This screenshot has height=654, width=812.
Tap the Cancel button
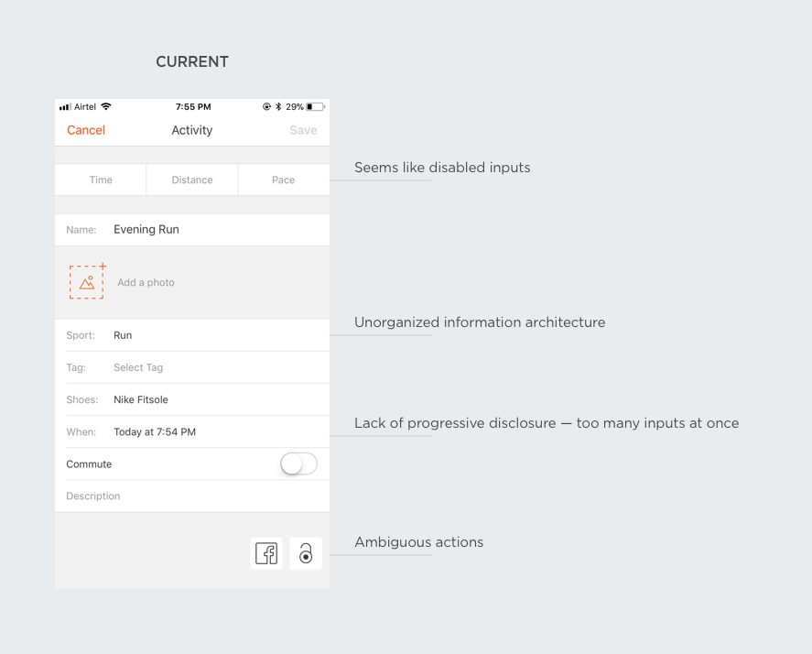[x=86, y=130]
